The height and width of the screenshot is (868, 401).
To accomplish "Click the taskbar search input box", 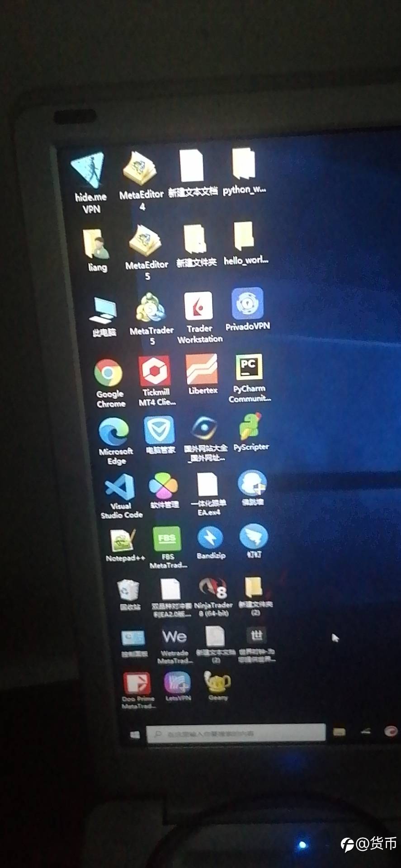I will click(x=236, y=733).
